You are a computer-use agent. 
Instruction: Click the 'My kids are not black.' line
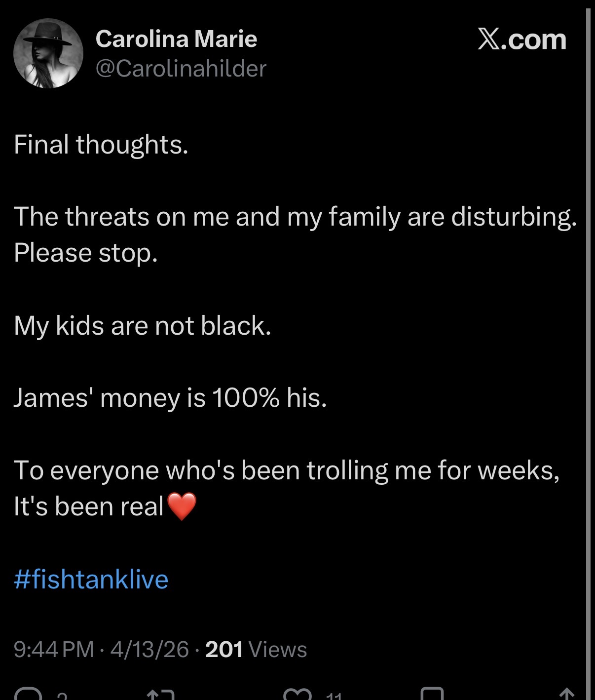point(143,326)
